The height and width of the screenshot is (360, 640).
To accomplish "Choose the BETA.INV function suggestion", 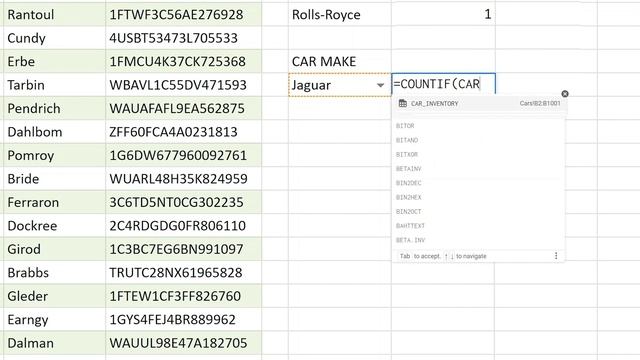I will click(478, 240).
